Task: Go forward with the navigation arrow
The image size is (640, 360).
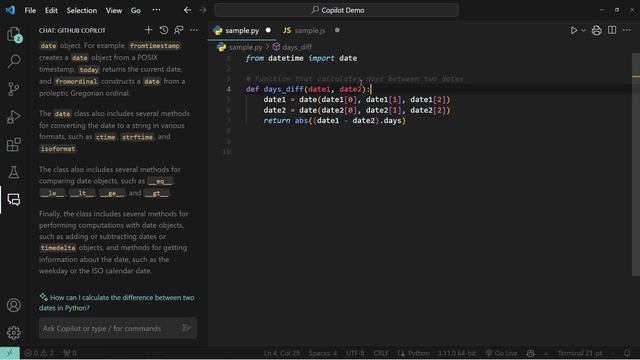Action: [203, 10]
